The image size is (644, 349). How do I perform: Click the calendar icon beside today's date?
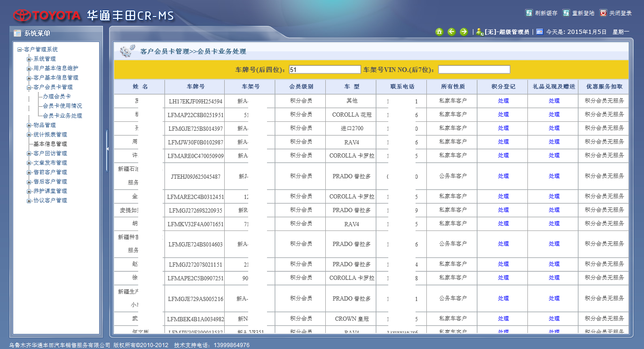(540, 32)
